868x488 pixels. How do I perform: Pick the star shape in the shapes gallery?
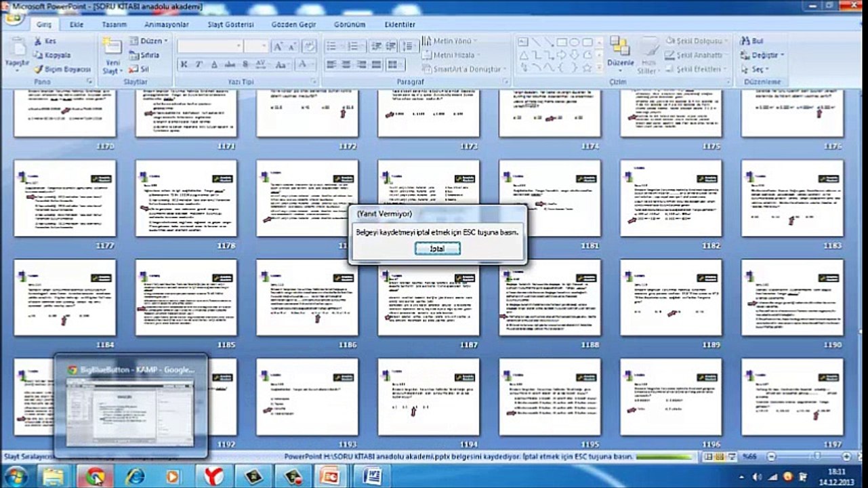tap(587, 68)
